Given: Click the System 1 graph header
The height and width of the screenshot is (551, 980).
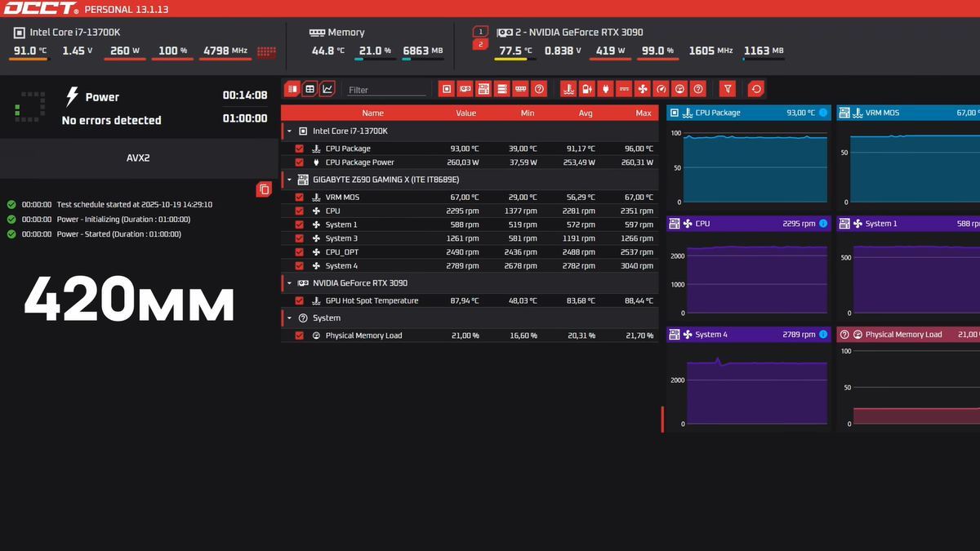Looking at the screenshot, I should click(908, 224).
